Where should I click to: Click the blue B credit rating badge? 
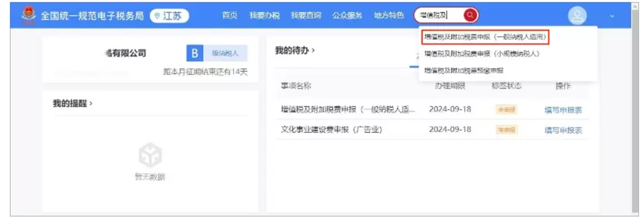coord(194,54)
